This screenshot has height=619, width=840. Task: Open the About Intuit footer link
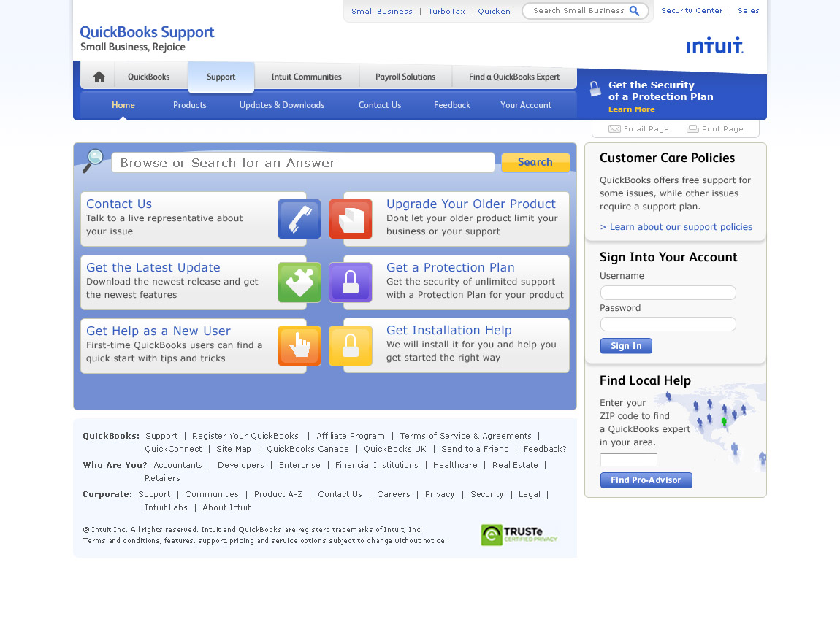tap(226, 507)
